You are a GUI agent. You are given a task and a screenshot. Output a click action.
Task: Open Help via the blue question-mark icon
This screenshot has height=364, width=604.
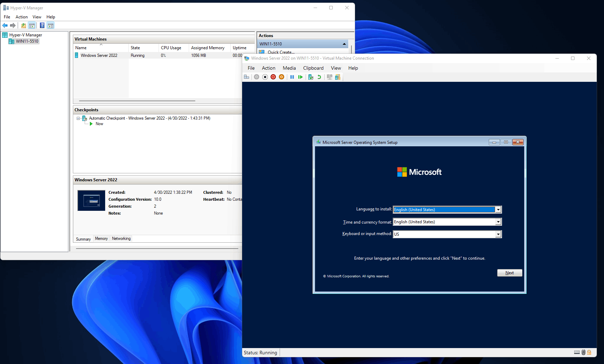42,25
